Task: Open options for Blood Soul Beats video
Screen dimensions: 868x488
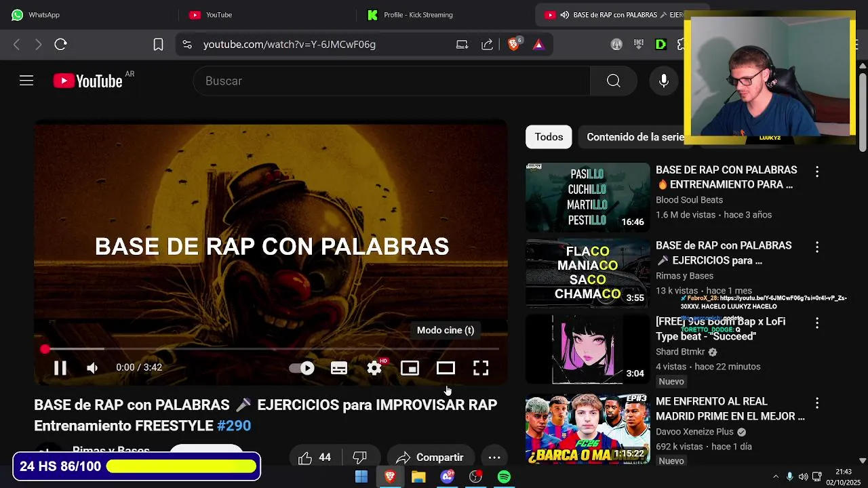Action: 817,172
